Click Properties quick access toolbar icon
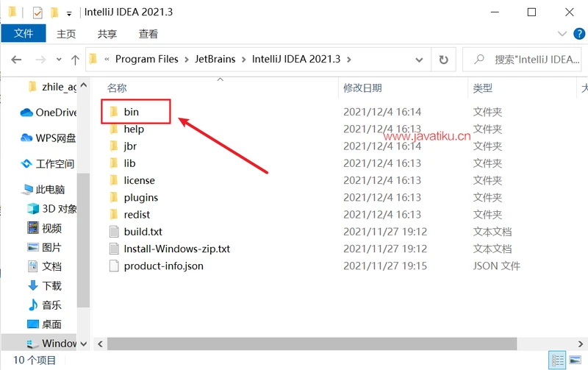Screen dimensions: 588x370 pyautogui.click(x=37, y=13)
